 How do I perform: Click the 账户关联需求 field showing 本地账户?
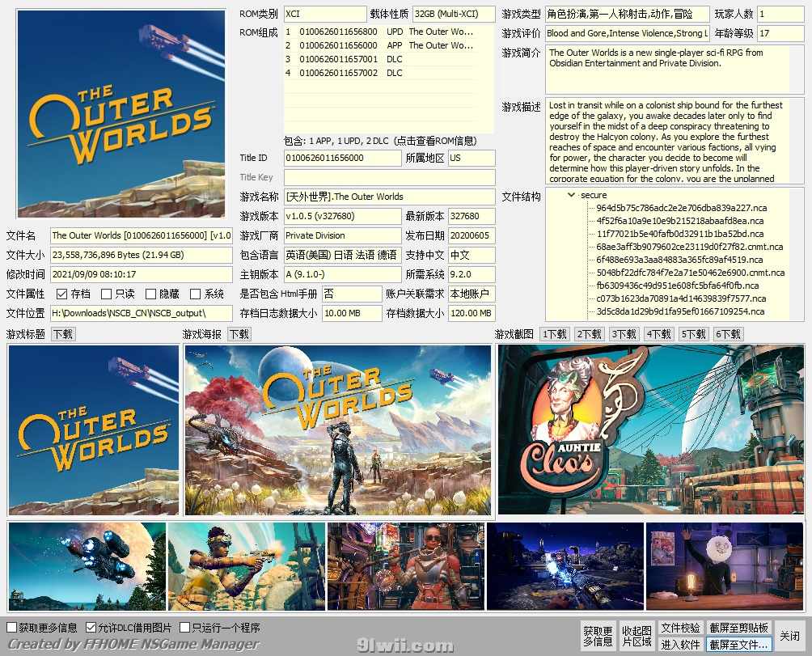472,294
